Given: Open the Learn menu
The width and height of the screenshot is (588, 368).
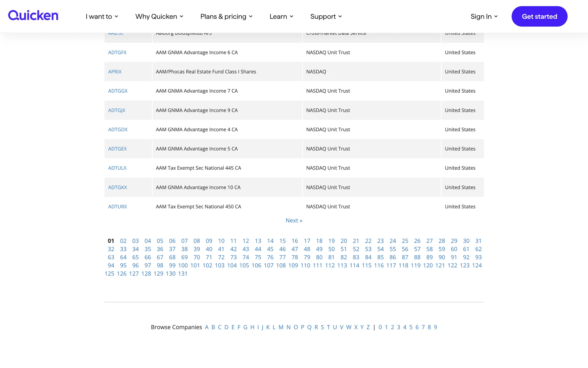Looking at the screenshot, I should (x=281, y=17).
